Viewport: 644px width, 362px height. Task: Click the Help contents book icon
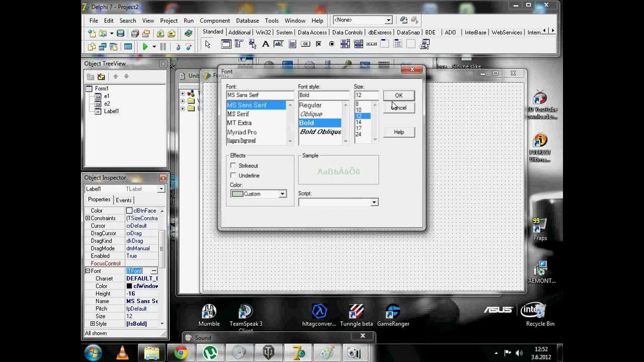188,33
